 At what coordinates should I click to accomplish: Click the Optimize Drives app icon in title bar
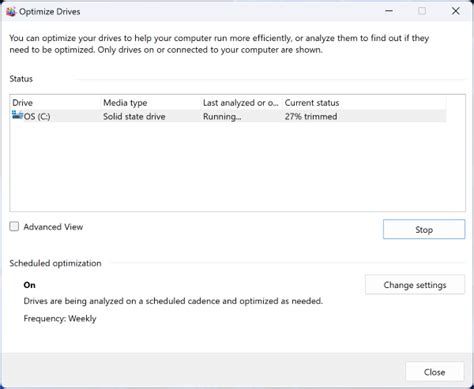11,12
